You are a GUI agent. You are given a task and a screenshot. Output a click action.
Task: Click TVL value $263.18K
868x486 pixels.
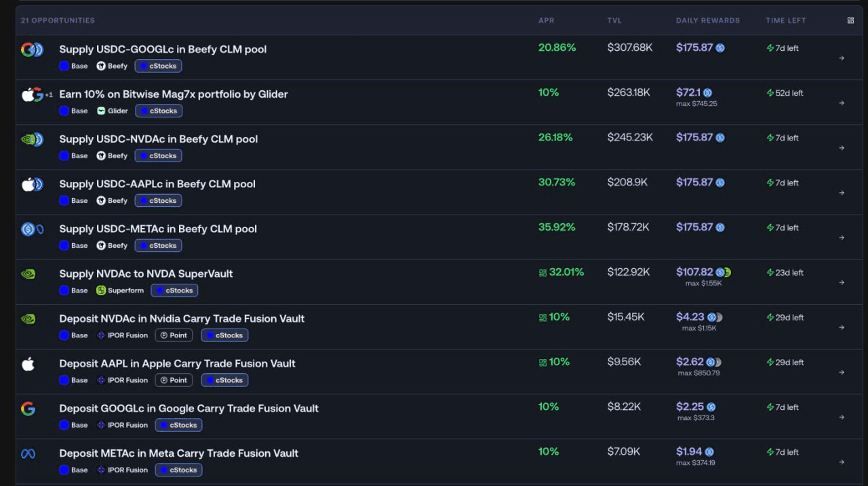pyautogui.click(x=629, y=92)
